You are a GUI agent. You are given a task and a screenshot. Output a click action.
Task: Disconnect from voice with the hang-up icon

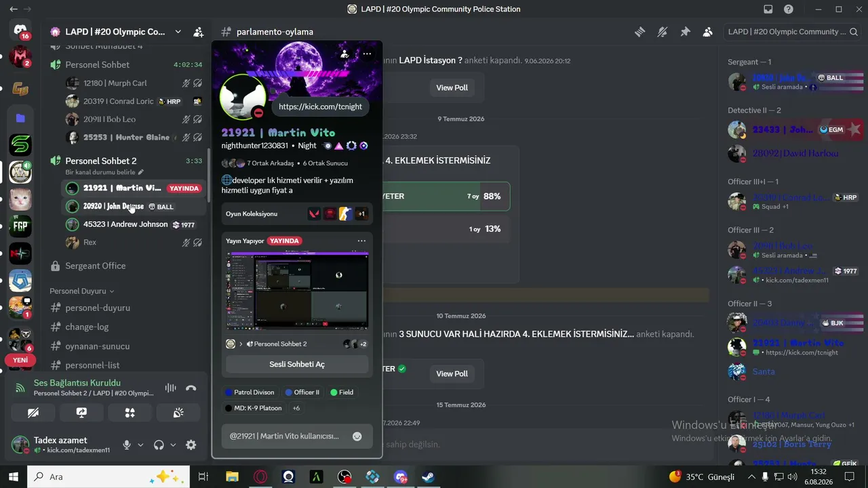point(191,388)
